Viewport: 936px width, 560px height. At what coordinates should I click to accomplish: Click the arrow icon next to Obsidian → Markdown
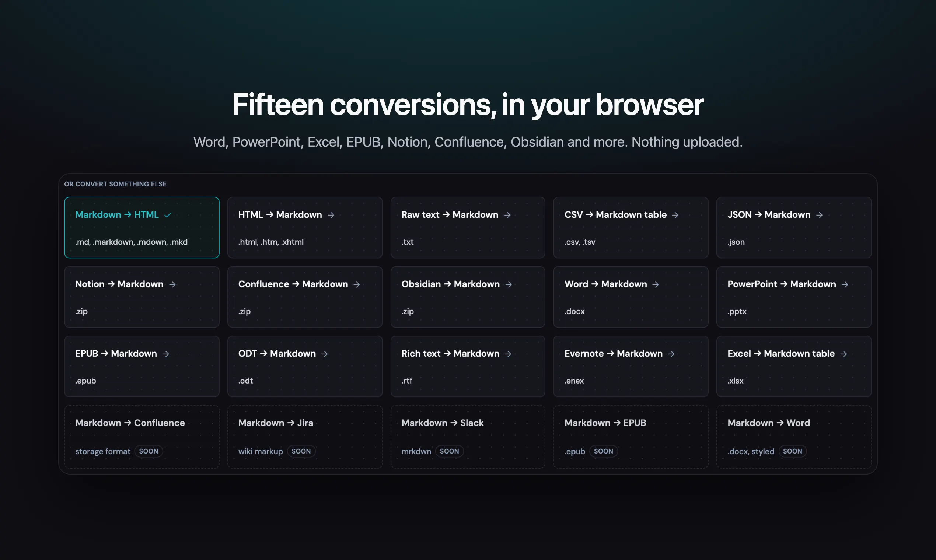click(509, 284)
